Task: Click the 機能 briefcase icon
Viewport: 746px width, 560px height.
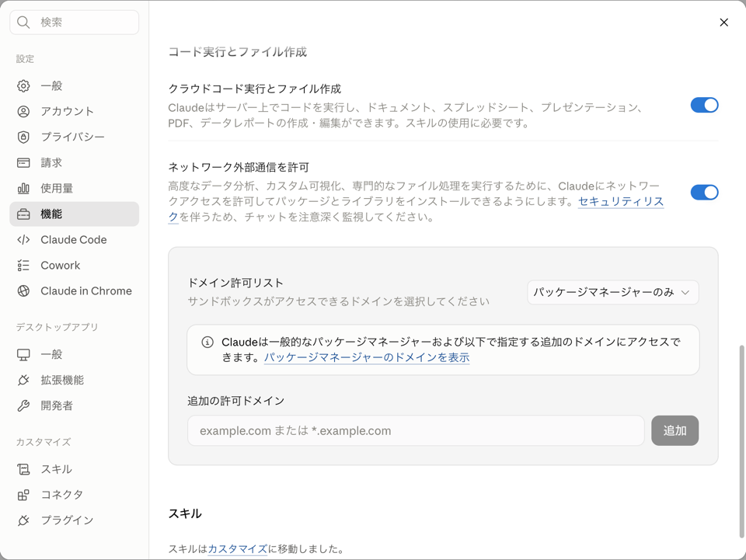Action: click(23, 214)
